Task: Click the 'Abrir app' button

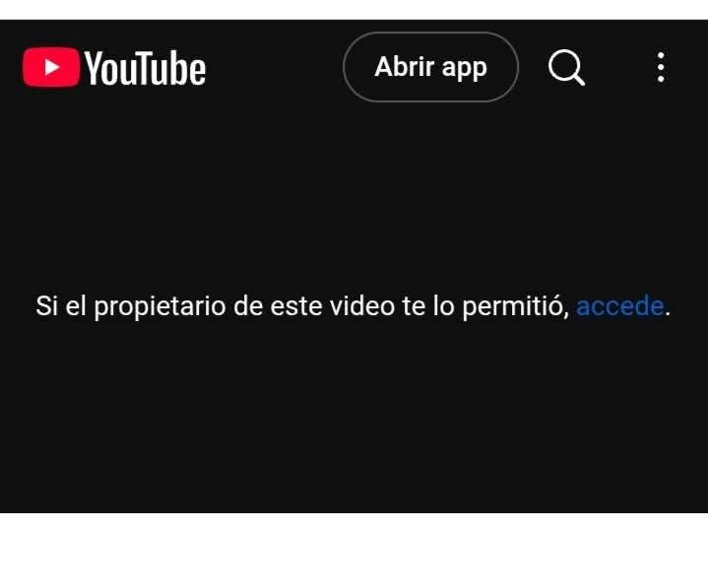Action: click(430, 67)
